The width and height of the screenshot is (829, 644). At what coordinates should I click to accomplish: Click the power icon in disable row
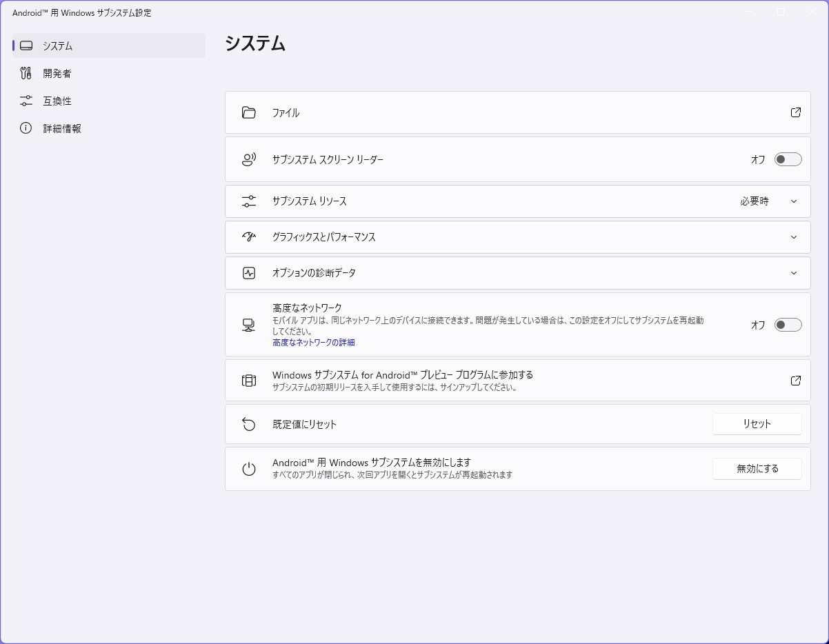[249, 469]
